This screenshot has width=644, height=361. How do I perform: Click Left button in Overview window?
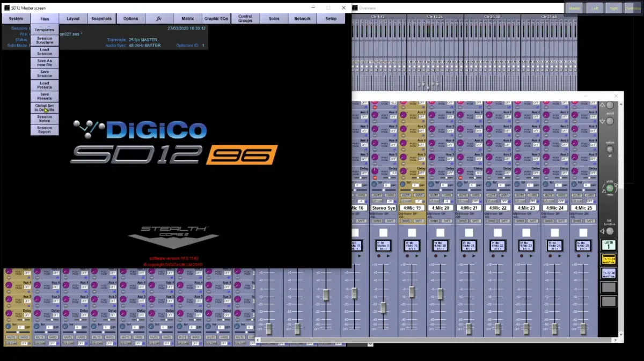click(x=595, y=8)
